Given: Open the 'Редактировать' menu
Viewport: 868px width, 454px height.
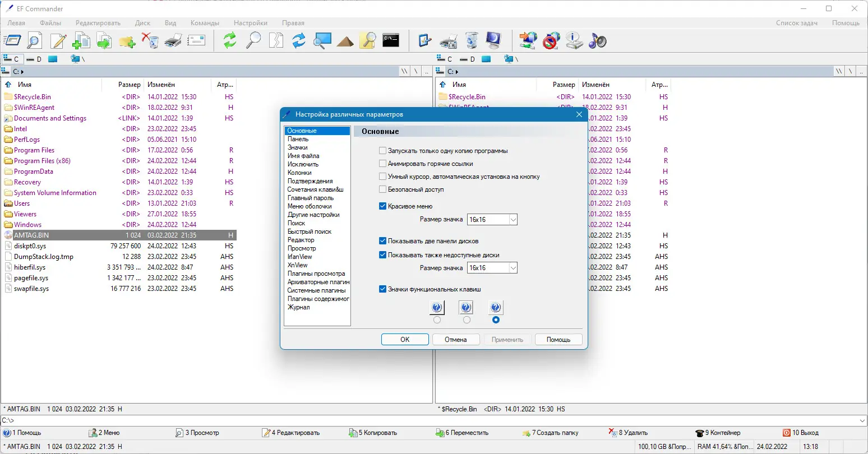Looking at the screenshot, I should coord(98,23).
